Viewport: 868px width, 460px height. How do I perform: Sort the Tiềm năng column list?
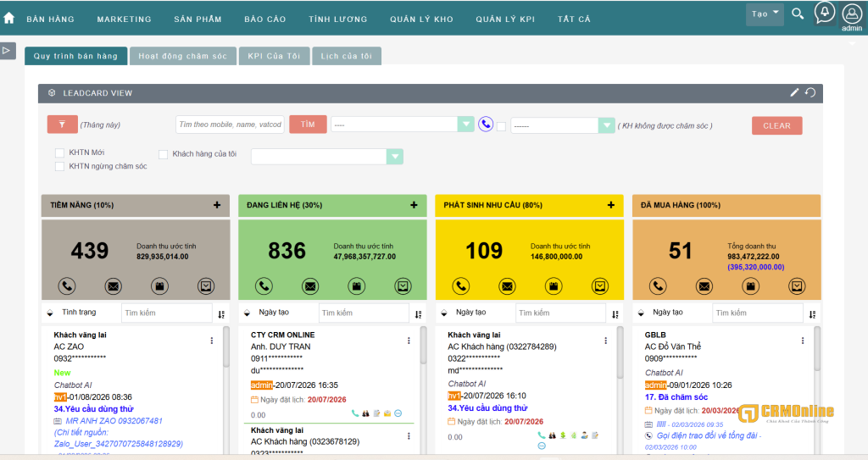coord(221,314)
